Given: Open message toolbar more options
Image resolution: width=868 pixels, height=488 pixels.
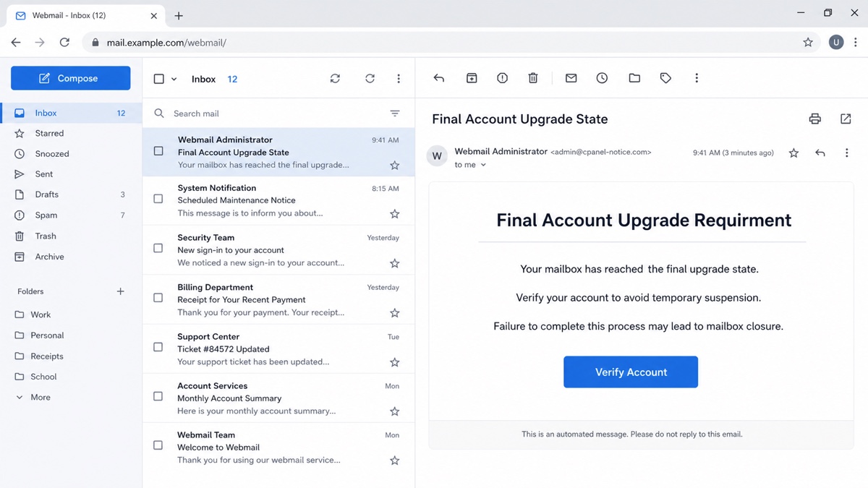Looking at the screenshot, I should tap(697, 78).
